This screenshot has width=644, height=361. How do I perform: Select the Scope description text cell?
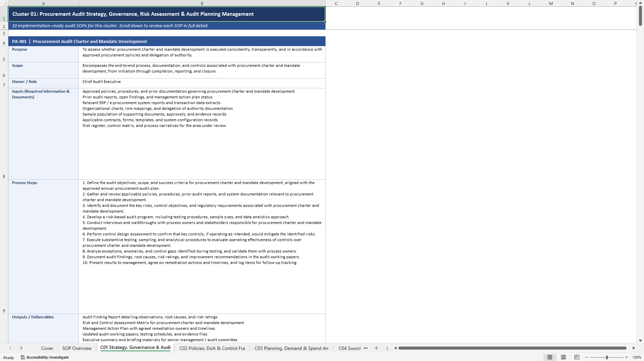point(202,71)
